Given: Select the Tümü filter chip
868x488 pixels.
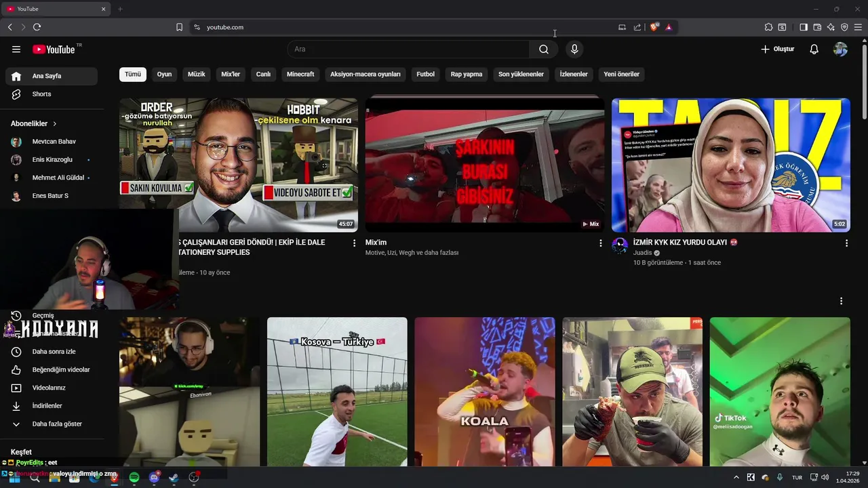Looking at the screenshot, I should (133, 75).
